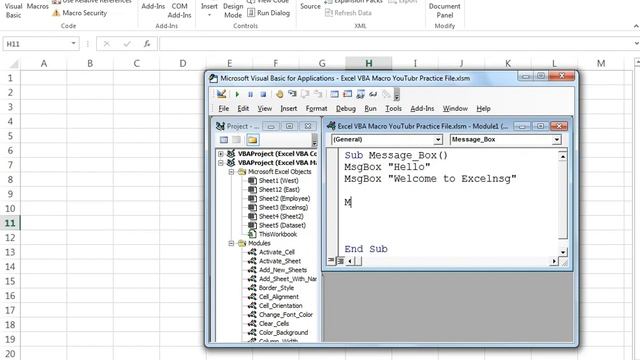Collapse the Excel ribbon with the caret
This screenshot has height=360, width=640.
pyautogui.click(x=636, y=26)
